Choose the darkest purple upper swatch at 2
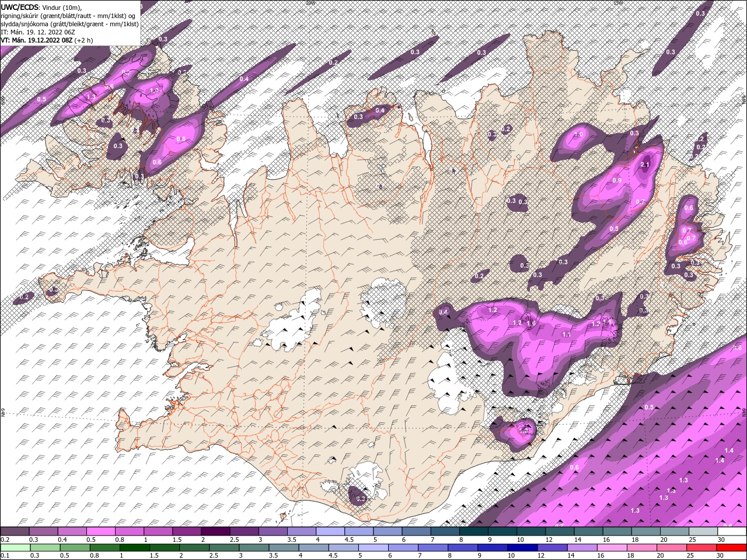 coord(215,531)
